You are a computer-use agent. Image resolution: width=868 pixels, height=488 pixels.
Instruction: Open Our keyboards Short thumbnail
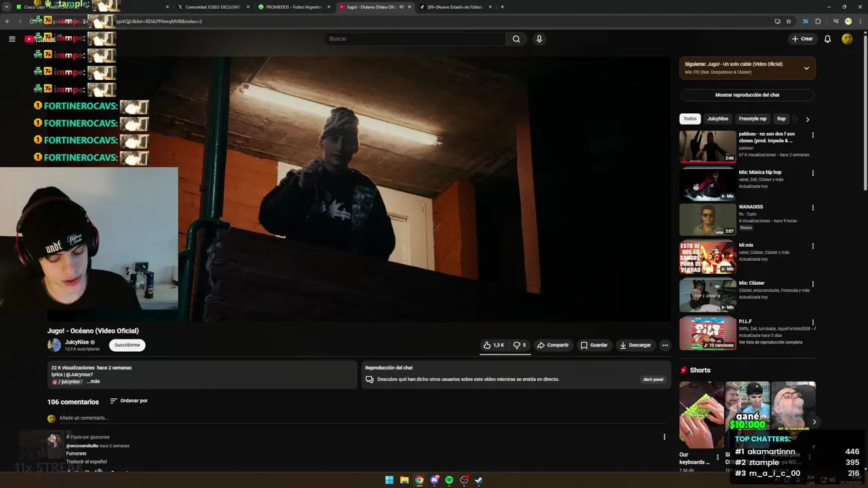[x=701, y=415]
